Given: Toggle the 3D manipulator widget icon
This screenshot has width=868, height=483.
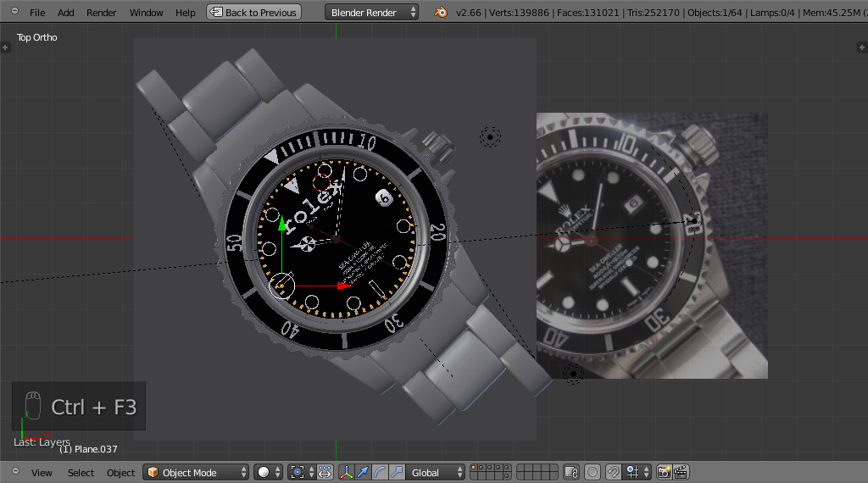Looking at the screenshot, I should pos(346,473).
